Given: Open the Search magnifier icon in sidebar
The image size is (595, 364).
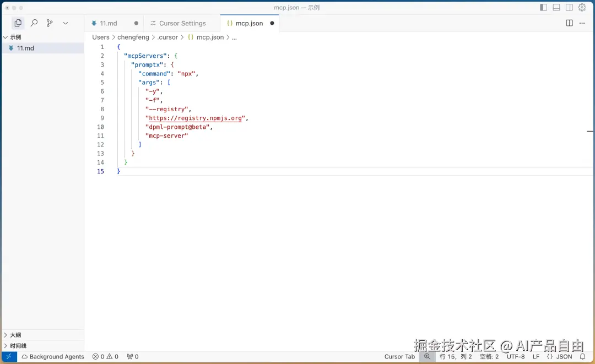Looking at the screenshot, I should click(34, 23).
